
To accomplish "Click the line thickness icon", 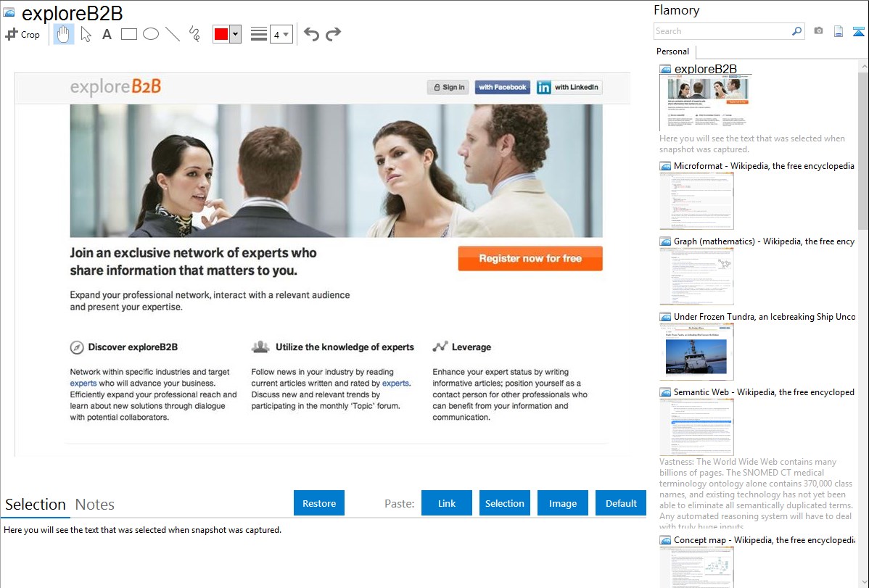I will [x=258, y=34].
